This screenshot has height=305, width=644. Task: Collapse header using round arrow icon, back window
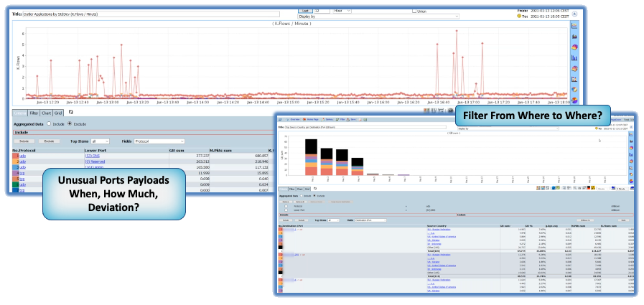[574, 14]
